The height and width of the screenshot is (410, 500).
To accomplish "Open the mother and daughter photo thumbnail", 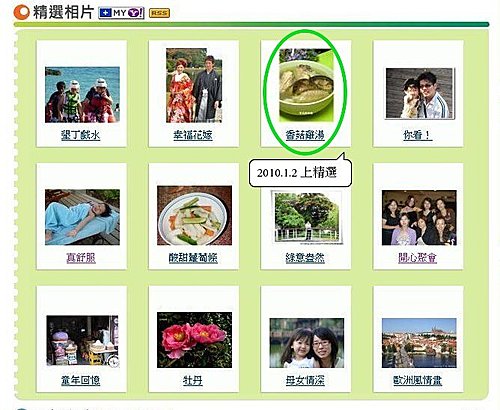I will (x=307, y=343).
